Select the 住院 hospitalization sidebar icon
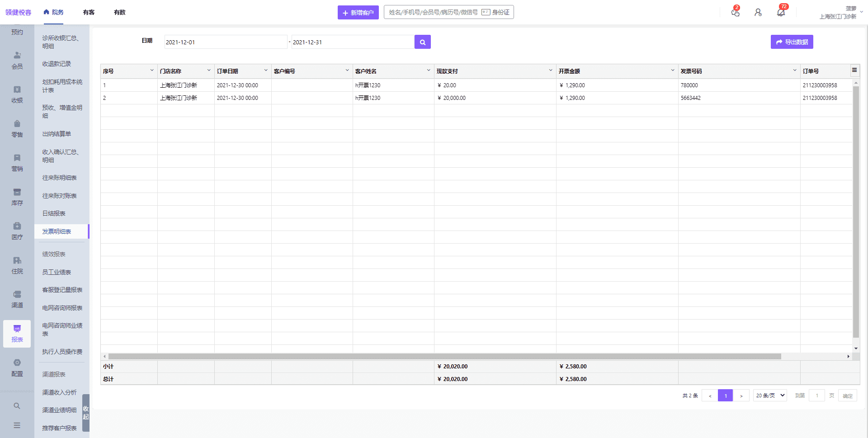Viewport: 868px width, 438px height. pyautogui.click(x=17, y=265)
